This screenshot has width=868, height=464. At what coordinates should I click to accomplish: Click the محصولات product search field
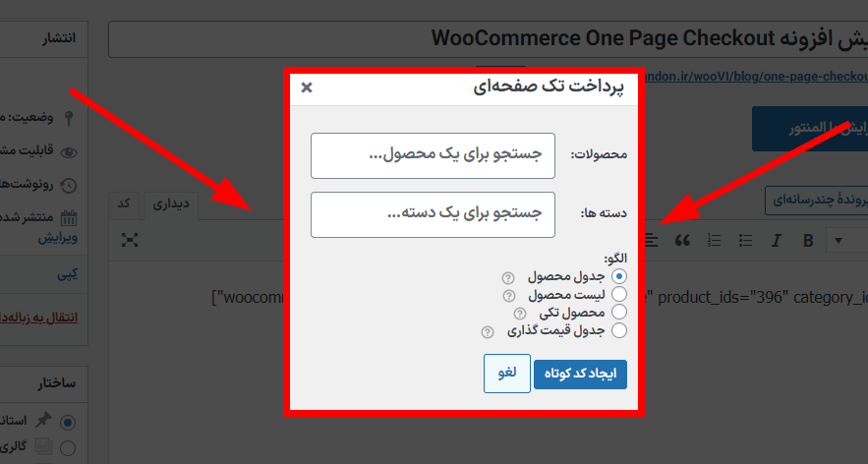click(x=433, y=155)
